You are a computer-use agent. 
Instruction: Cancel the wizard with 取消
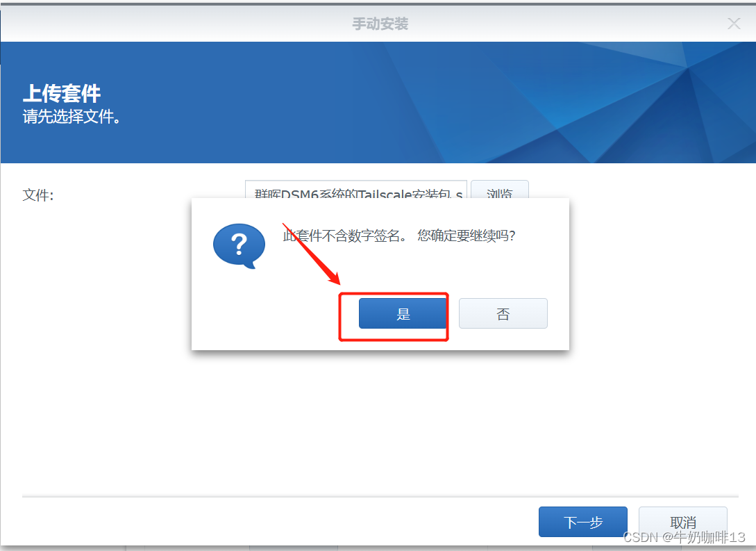tap(682, 522)
